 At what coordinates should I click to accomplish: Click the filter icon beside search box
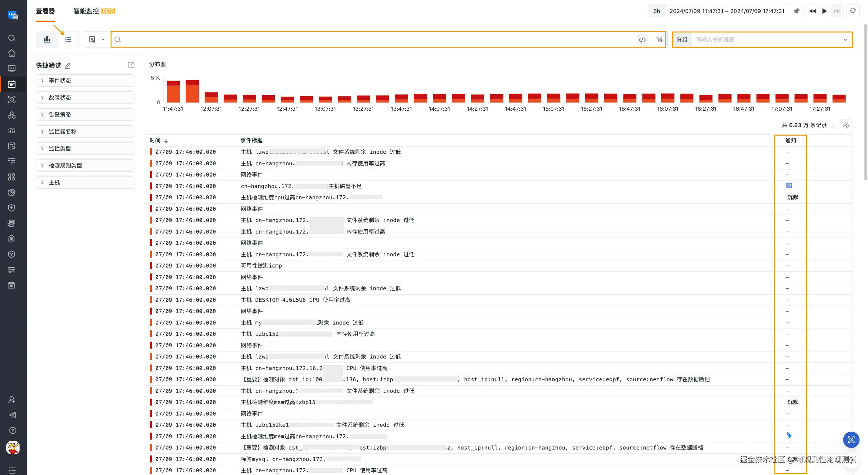pos(659,39)
